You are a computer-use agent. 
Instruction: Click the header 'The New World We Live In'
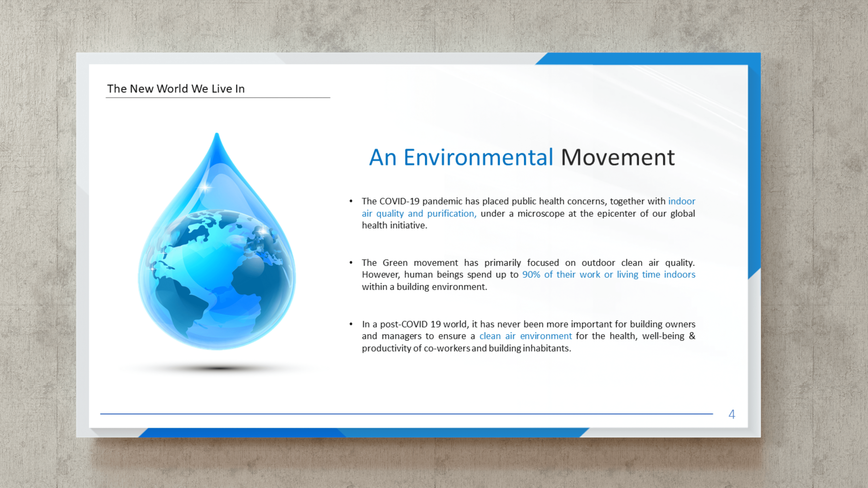(x=176, y=89)
